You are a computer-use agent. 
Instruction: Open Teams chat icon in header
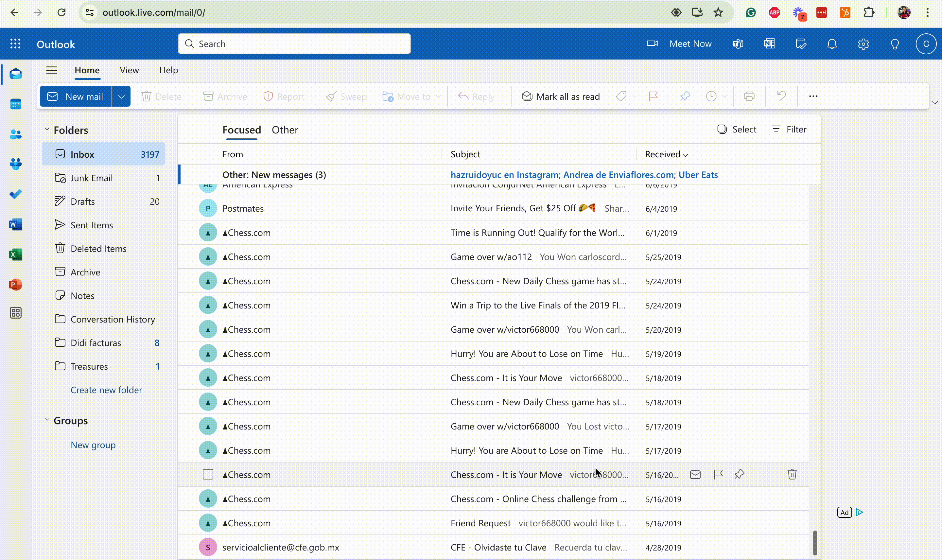tap(738, 44)
